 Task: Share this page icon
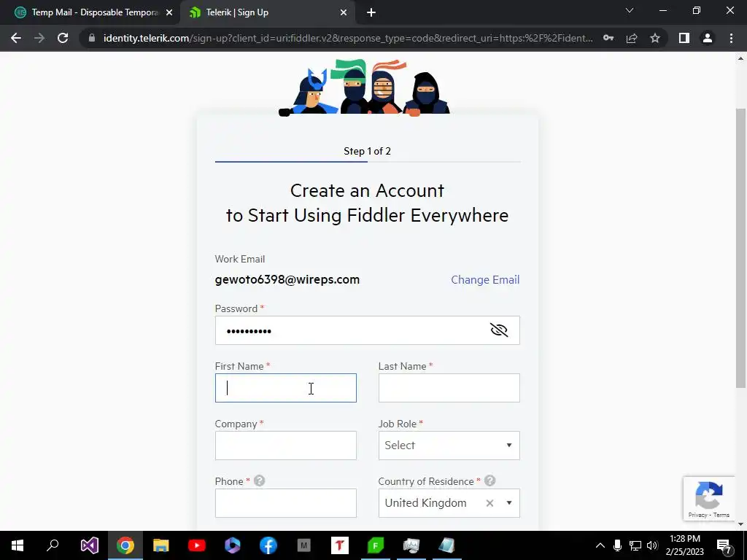pyautogui.click(x=632, y=38)
